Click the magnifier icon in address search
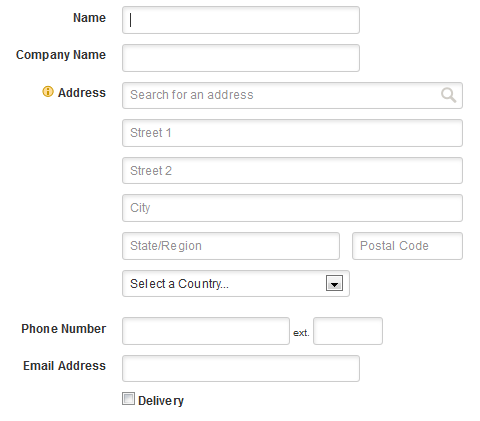This screenshot has width=480, height=421. 448,95
